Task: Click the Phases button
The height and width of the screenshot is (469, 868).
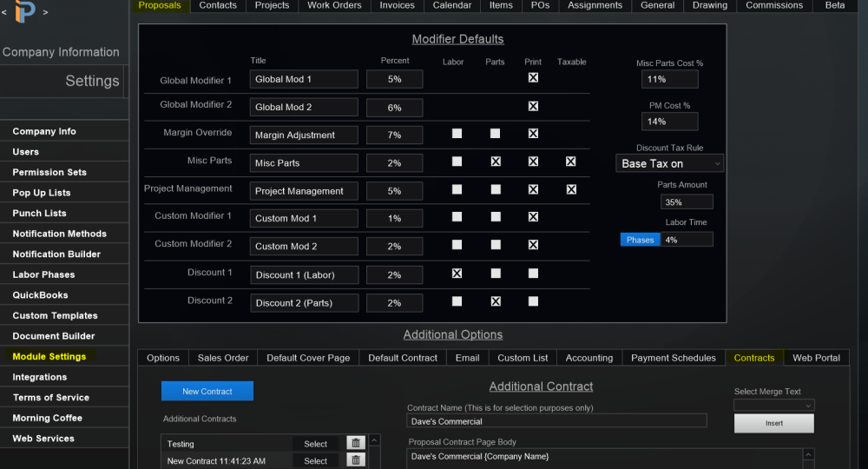Action: (640, 240)
